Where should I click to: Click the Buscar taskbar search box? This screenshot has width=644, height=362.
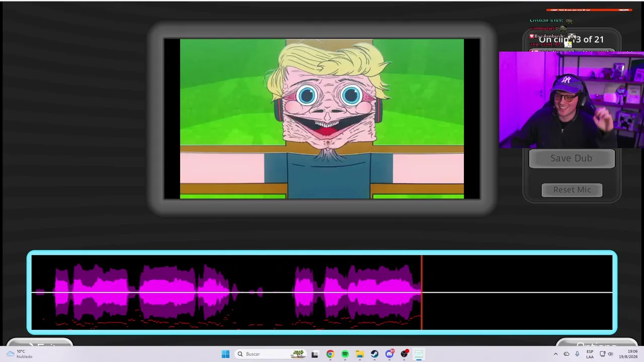click(271, 354)
